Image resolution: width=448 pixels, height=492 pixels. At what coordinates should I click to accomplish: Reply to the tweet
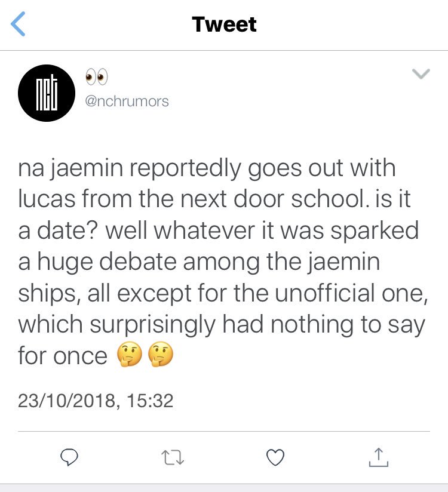[x=70, y=457]
